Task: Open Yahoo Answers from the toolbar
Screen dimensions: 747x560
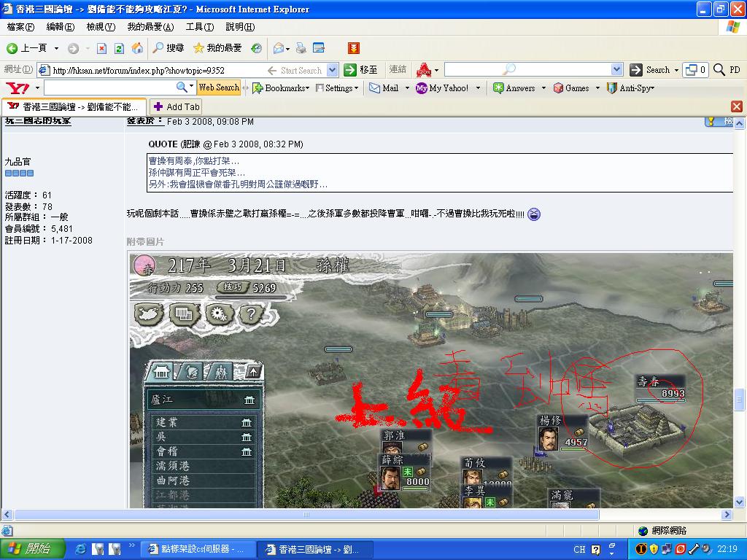Action: pyautogui.click(x=514, y=88)
